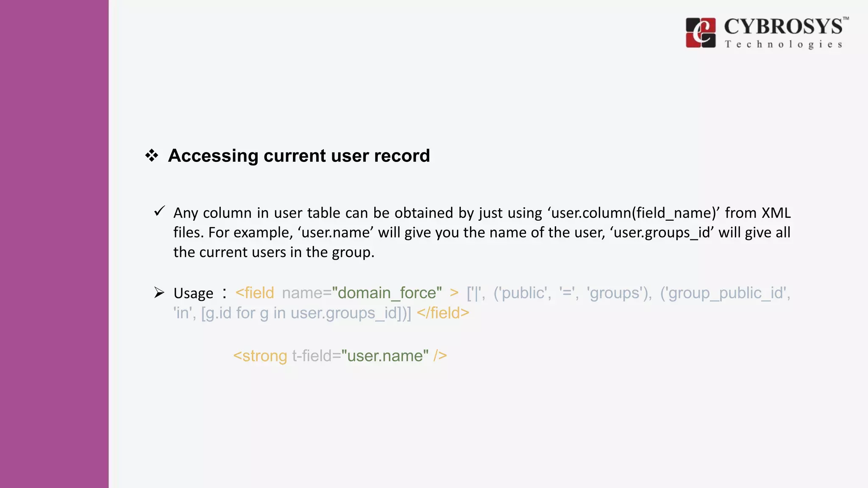Click the word 'Usage' label

pos(193,293)
